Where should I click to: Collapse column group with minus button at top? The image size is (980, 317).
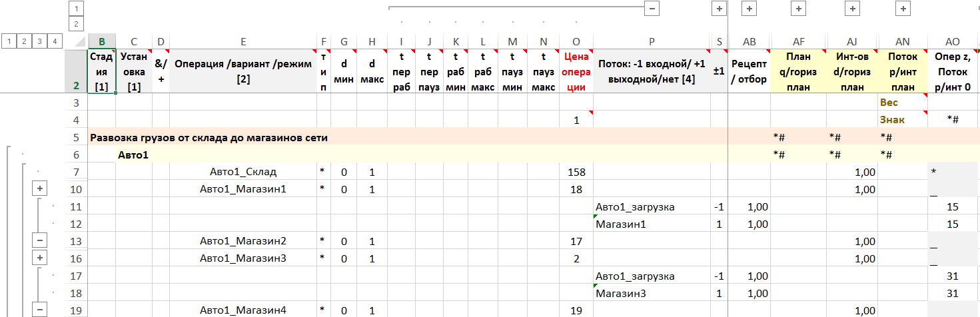click(x=651, y=8)
